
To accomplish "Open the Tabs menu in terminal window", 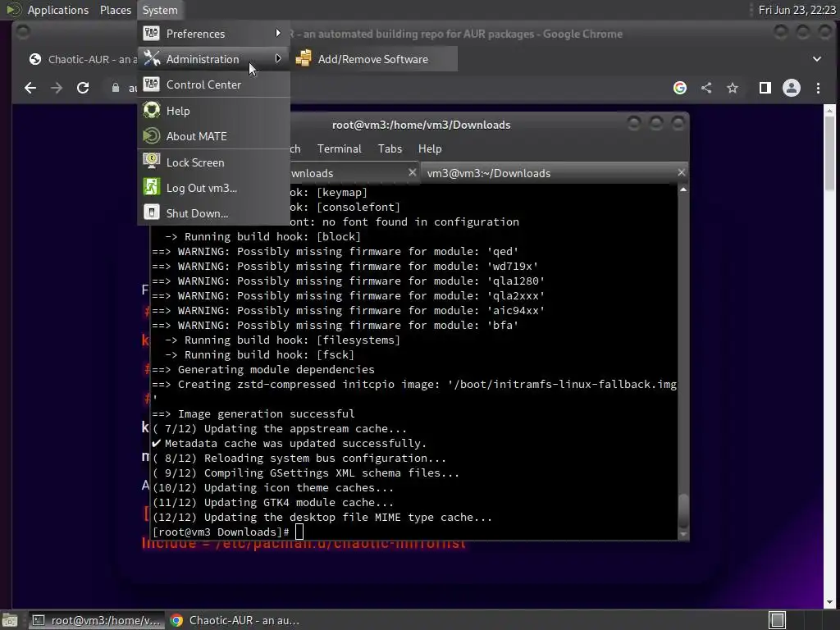I will 390,149.
